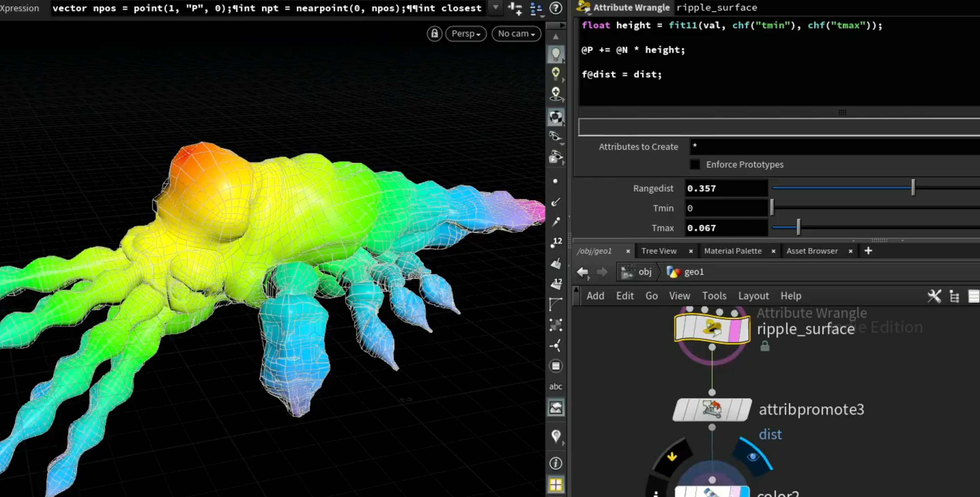This screenshot has height=497, width=980.
Task: Add a new pane tab with plus
Action: coord(868,251)
